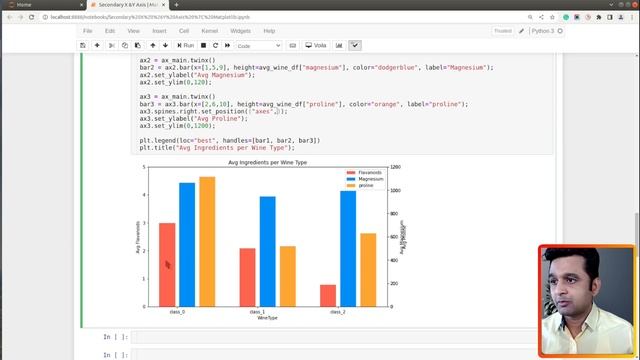Open the command palette keyboard icon
The height and width of the screenshot is (360, 640).
[293, 45]
